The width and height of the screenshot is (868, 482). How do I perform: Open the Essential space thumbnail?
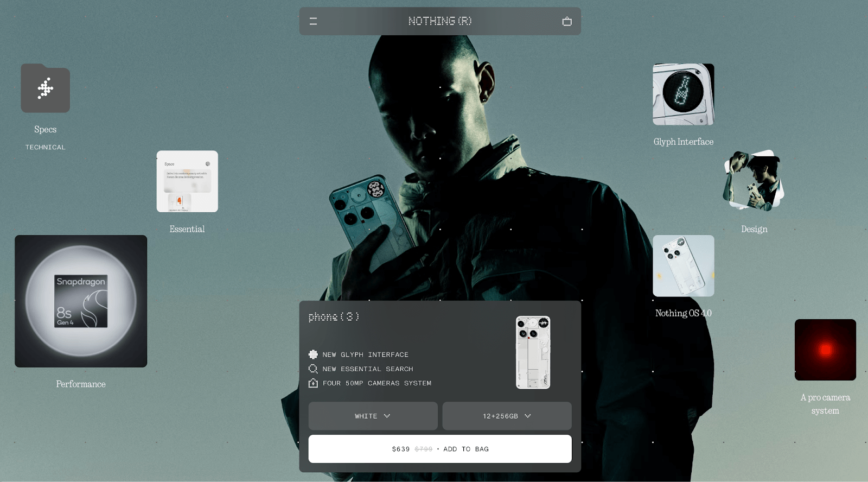pos(187,181)
